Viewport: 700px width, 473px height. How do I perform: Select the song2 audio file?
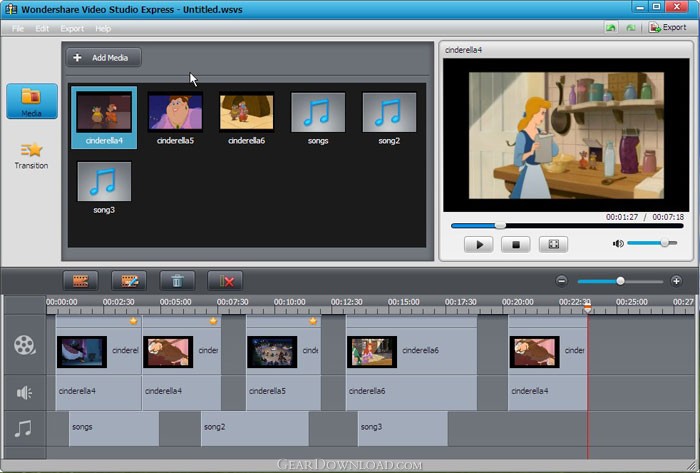[x=389, y=118]
